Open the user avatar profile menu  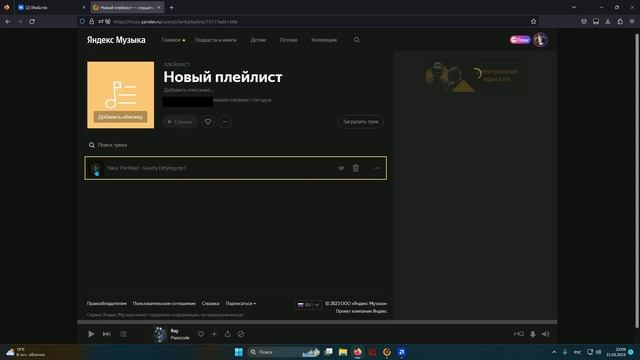tap(540, 40)
